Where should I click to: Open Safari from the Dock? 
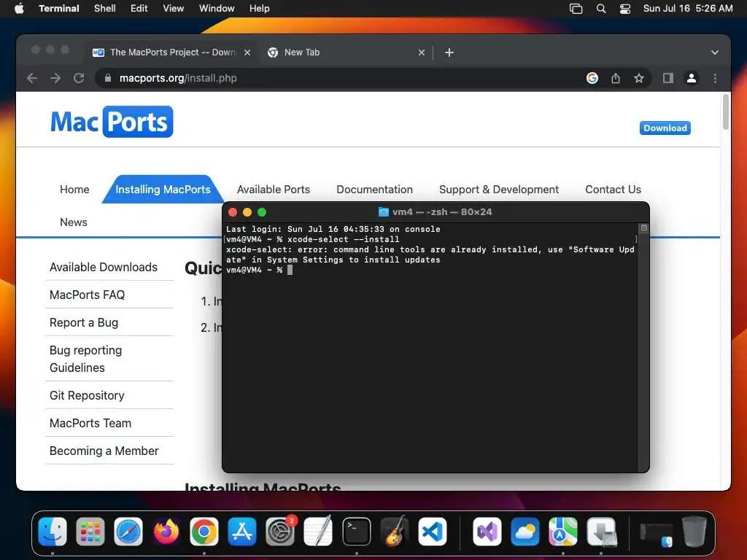tap(128, 532)
